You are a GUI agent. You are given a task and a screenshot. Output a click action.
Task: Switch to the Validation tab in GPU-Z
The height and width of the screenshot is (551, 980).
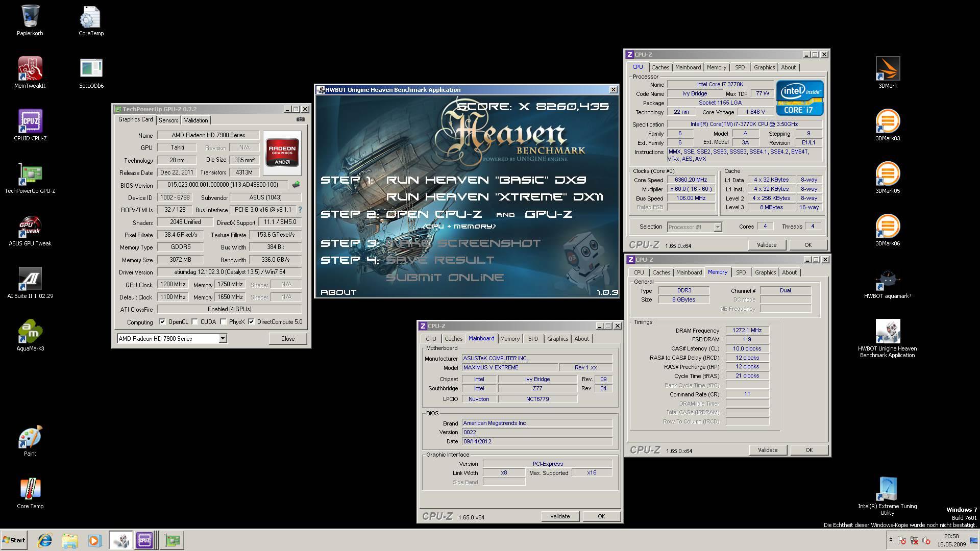(x=196, y=120)
